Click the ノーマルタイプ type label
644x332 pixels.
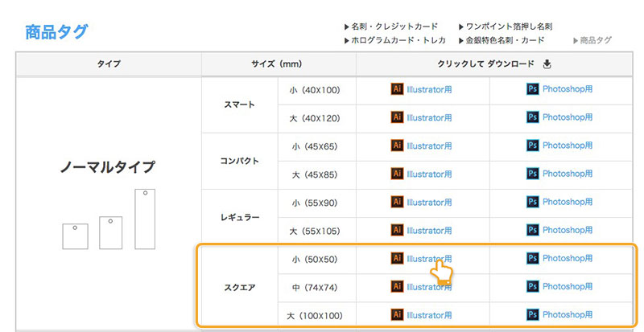[108, 167]
